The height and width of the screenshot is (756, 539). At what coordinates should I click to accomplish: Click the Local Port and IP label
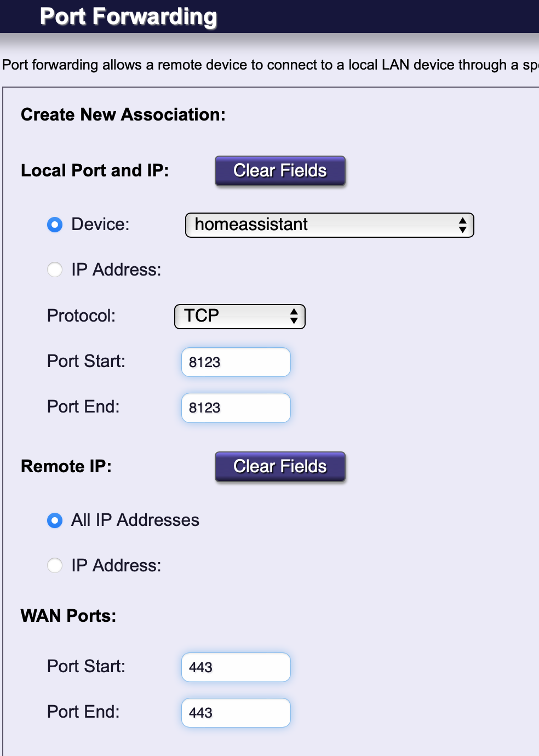pyautogui.click(x=95, y=170)
